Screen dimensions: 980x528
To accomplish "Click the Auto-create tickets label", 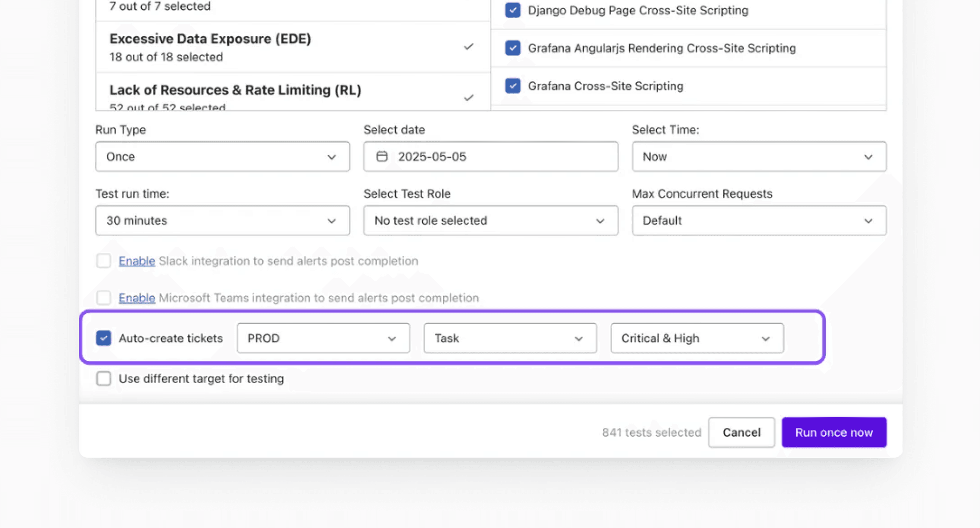I will (171, 338).
